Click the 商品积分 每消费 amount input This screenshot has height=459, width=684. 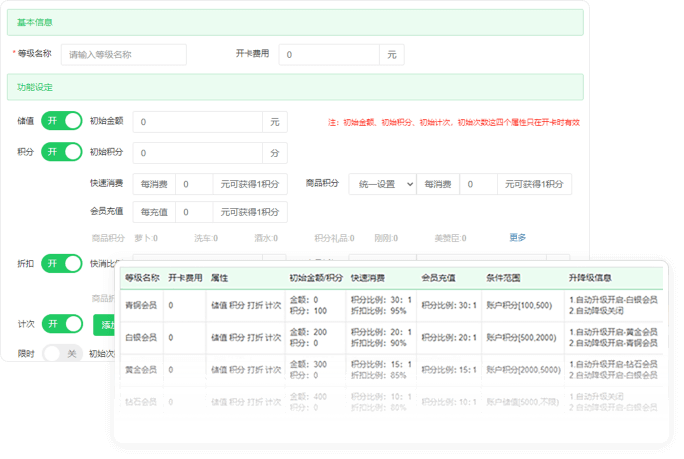point(479,185)
